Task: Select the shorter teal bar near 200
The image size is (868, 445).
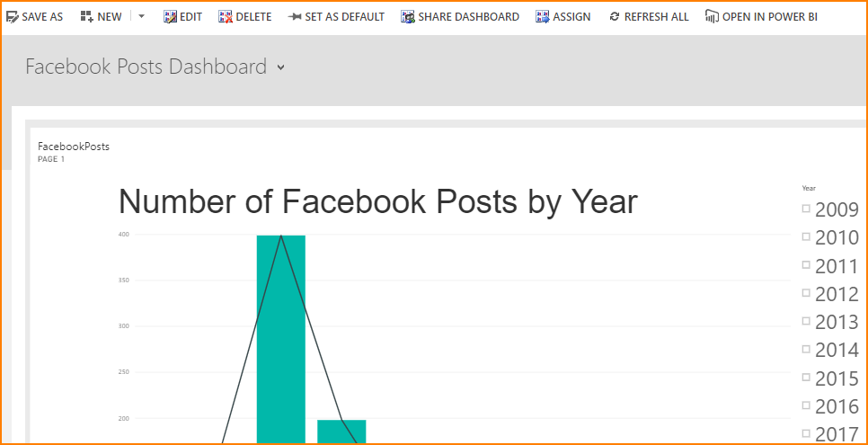Action: 341,431
